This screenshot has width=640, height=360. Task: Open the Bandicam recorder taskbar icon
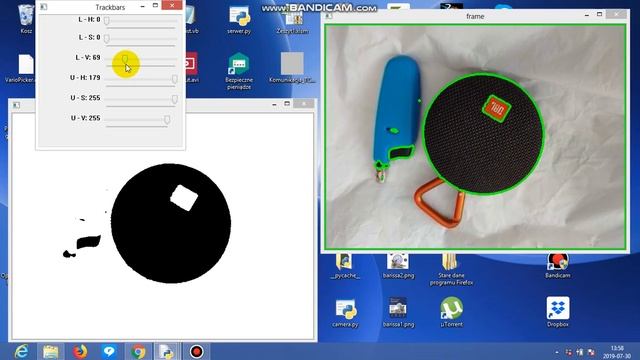(x=196, y=351)
